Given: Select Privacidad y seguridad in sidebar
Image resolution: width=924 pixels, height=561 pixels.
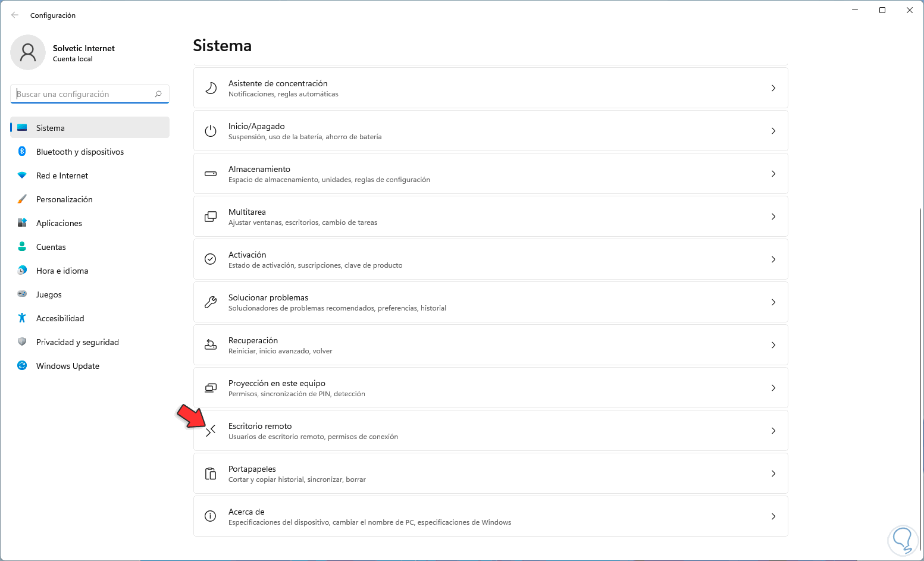Looking at the screenshot, I should coord(77,342).
